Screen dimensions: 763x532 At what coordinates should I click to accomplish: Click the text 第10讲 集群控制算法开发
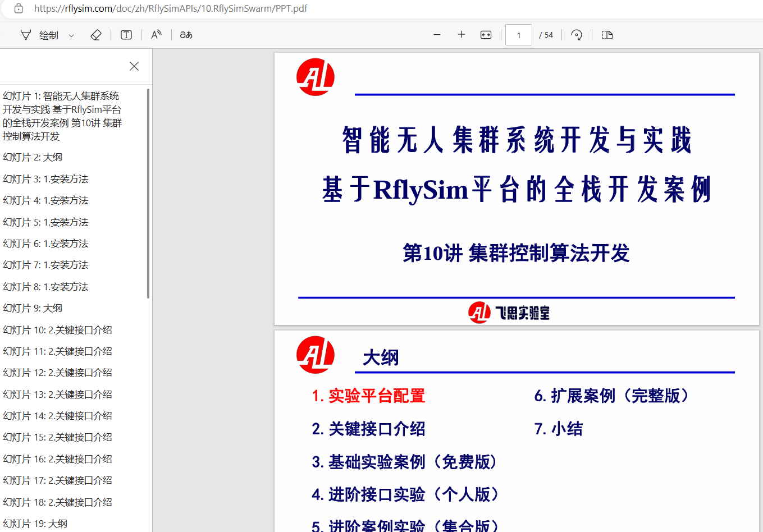coord(517,253)
